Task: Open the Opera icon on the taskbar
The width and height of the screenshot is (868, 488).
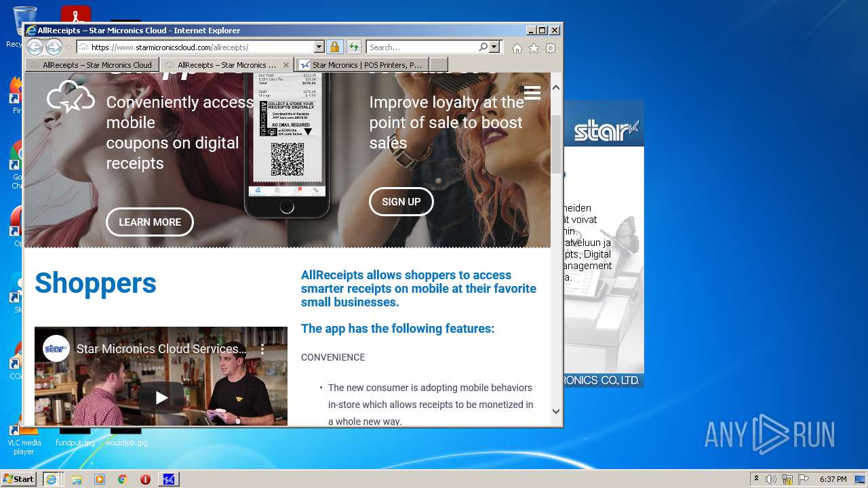Action: (x=145, y=479)
